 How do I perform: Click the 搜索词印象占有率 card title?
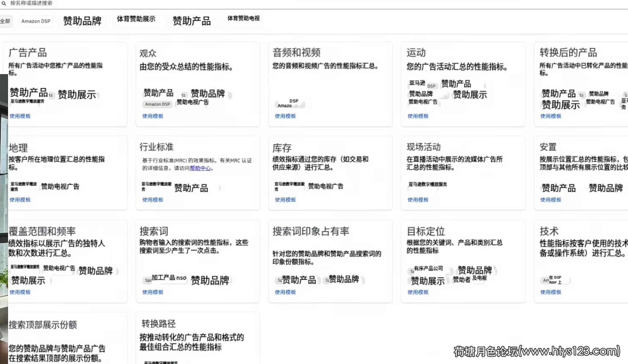[x=311, y=231]
